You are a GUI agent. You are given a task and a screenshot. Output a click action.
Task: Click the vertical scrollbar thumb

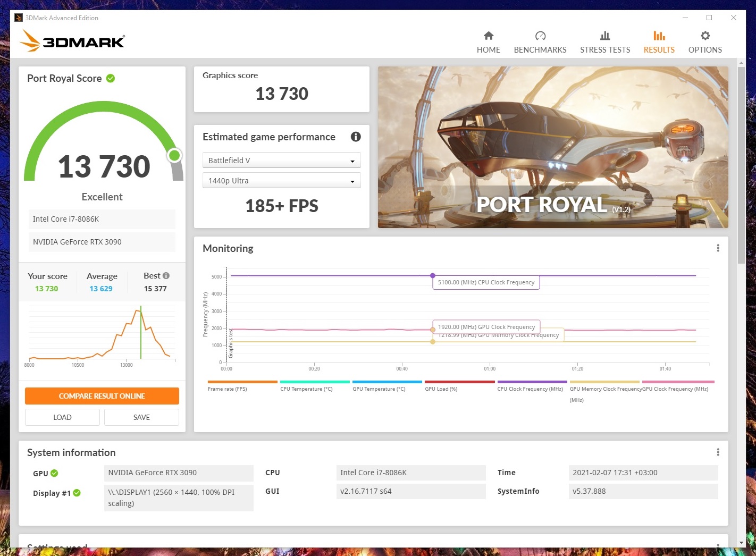pos(741,165)
